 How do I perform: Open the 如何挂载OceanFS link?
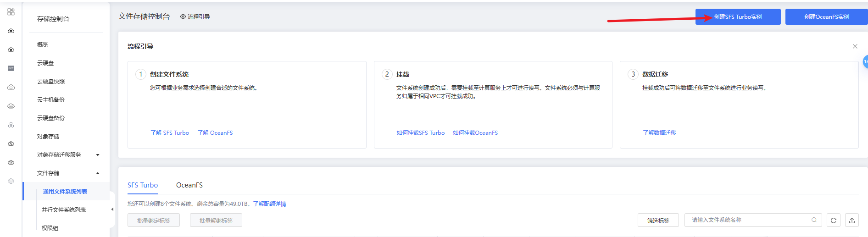click(475, 133)
